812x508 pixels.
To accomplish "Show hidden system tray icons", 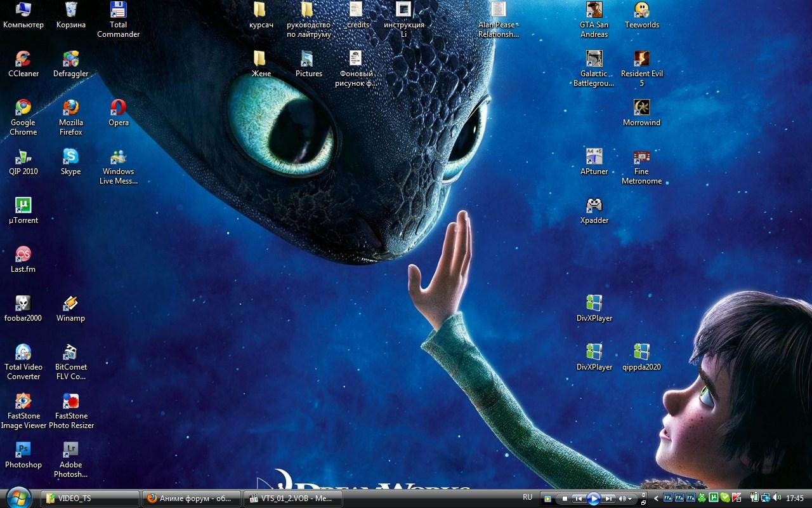I will 657,498.
